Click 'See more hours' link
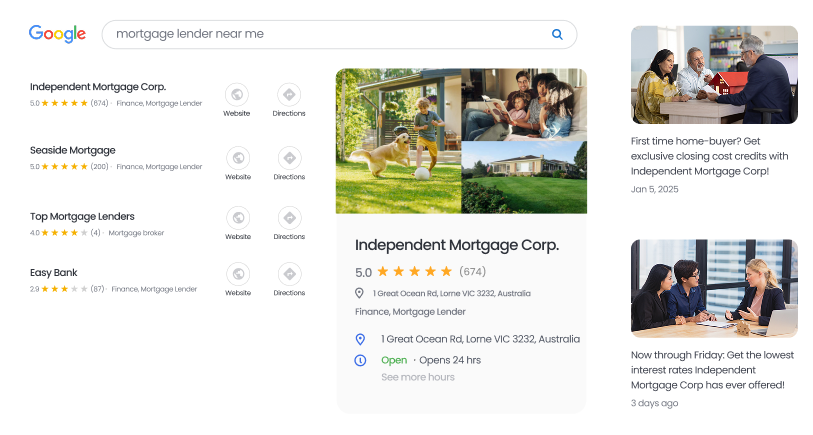This screenshot has width=813, height=435. click(418, 377)
